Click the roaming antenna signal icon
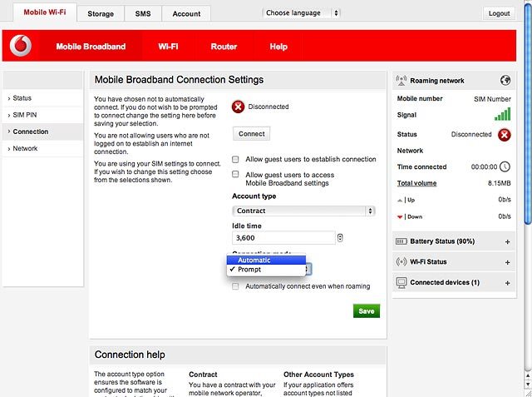 tap(401, 81)
